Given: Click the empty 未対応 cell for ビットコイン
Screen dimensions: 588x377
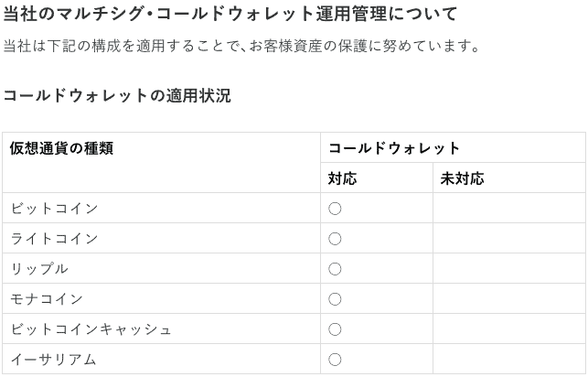Looking at the screenshot, I should point(509,209).
